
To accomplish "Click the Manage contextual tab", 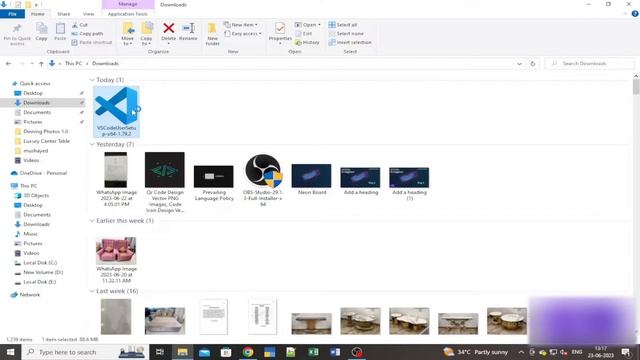I will point(128,4).
